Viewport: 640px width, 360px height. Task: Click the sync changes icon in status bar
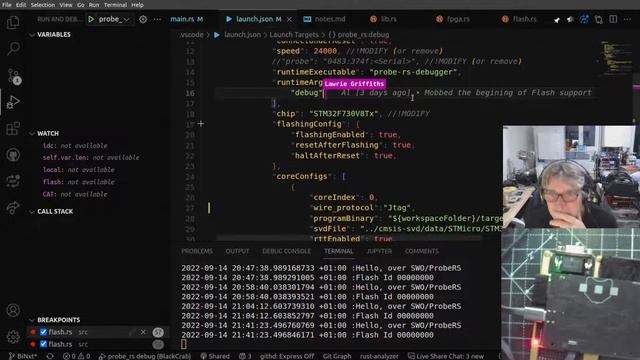[50, 356]
